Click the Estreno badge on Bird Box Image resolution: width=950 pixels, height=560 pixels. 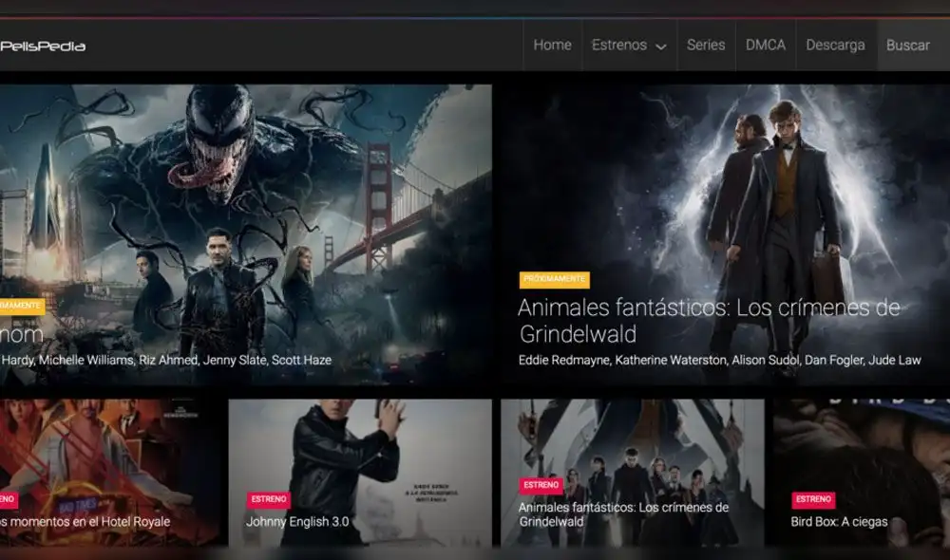coord(813,499)
